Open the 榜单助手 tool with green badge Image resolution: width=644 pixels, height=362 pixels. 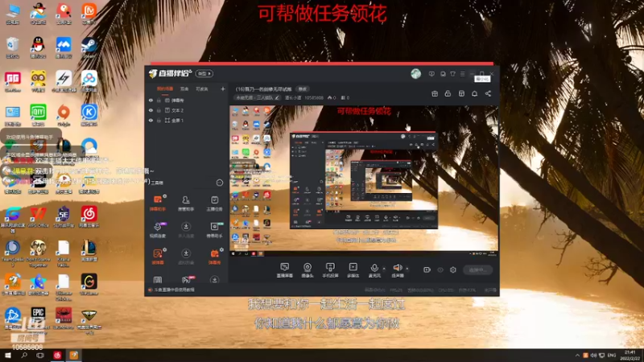point(214,229)
